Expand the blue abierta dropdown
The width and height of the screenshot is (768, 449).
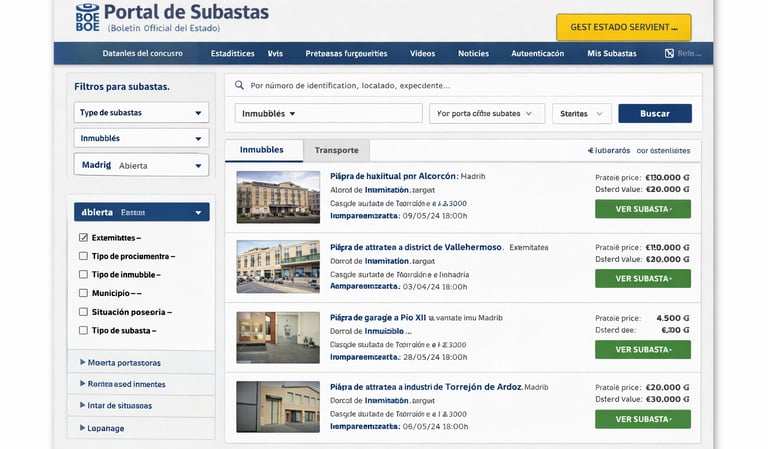[142, 212]
